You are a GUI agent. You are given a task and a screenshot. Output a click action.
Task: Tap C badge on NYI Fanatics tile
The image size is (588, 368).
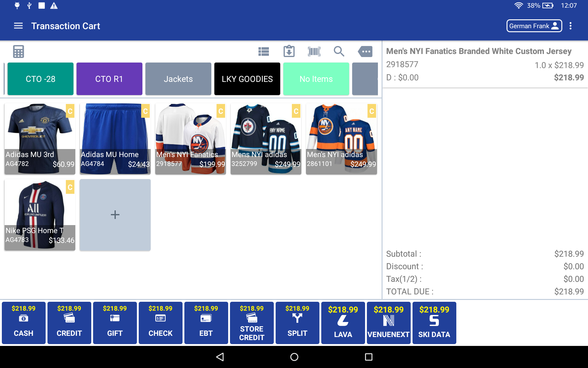[x=221, y=111]
